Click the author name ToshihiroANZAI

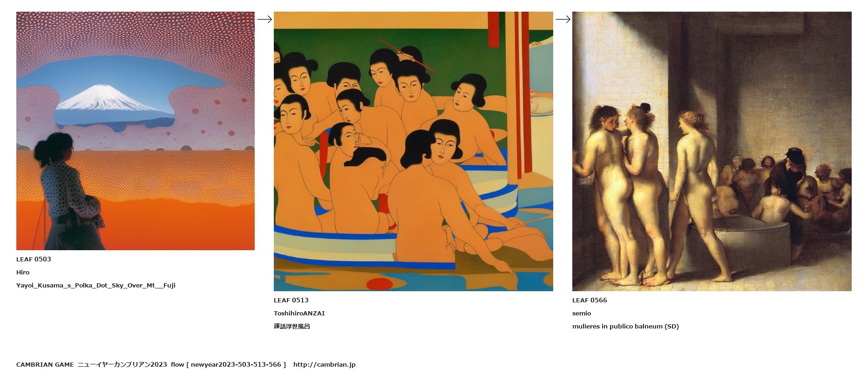tap(299, 313)
